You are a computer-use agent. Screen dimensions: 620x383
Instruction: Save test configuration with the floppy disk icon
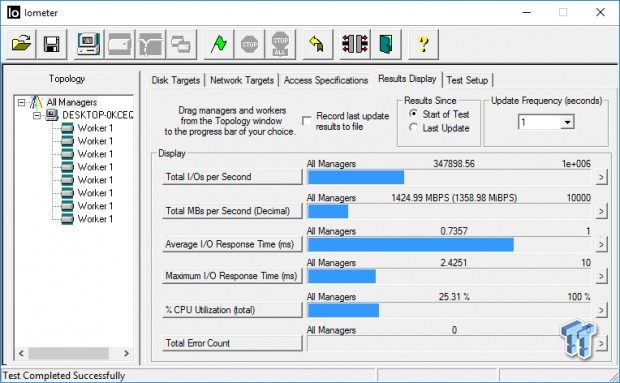click(x=52, y=44)
